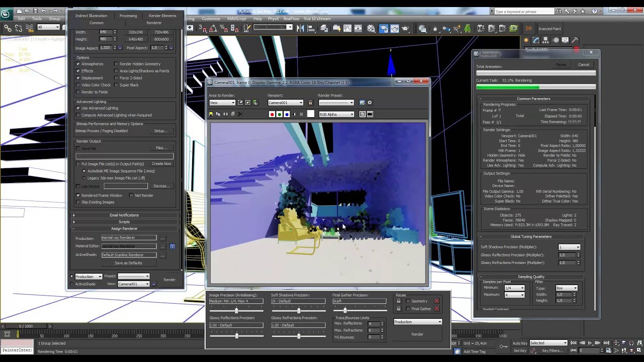Open the Filter Type Box dropdown
Screen dimensions: 644x362
567,288
